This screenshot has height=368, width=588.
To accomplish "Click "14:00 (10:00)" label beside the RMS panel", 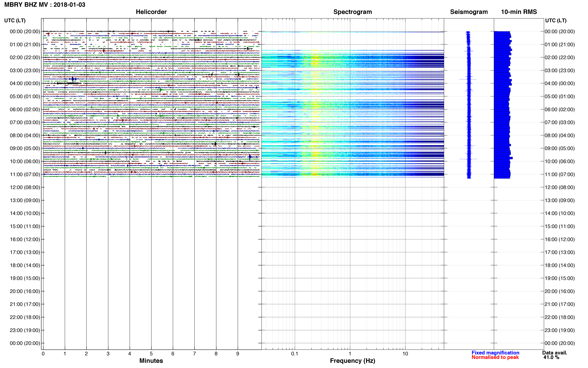I will pos(560,213).
